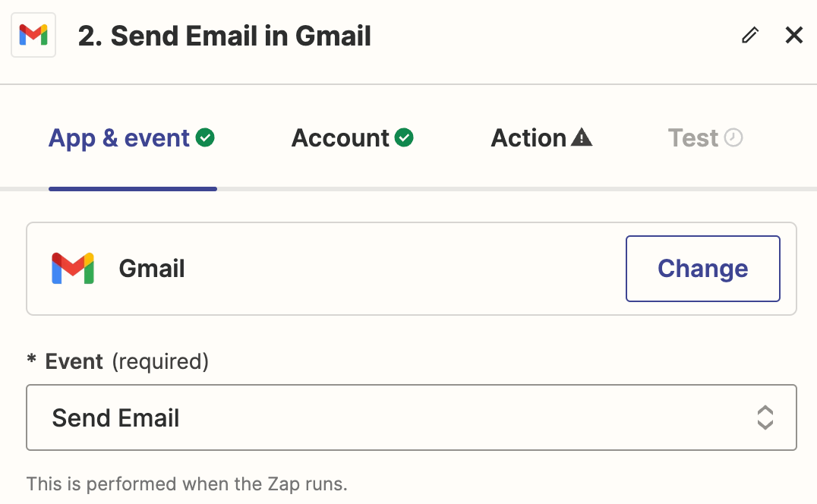Viewport: 817px width, 504px height.
Task: Switch to the App & event tab
Action: 119,138
